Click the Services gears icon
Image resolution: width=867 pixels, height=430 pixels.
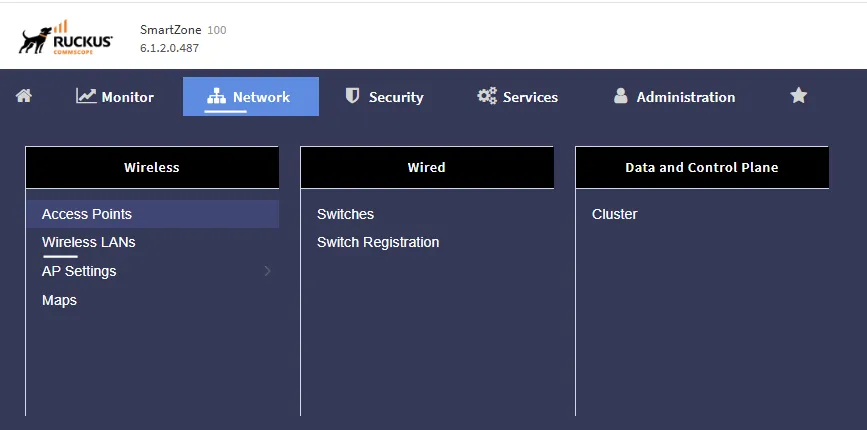pos(487,96)
